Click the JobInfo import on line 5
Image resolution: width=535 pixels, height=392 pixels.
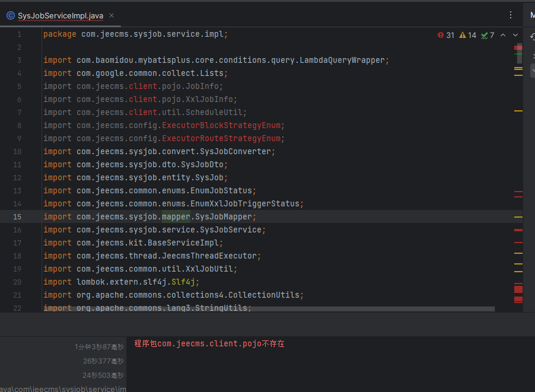[x=203, y=86]
